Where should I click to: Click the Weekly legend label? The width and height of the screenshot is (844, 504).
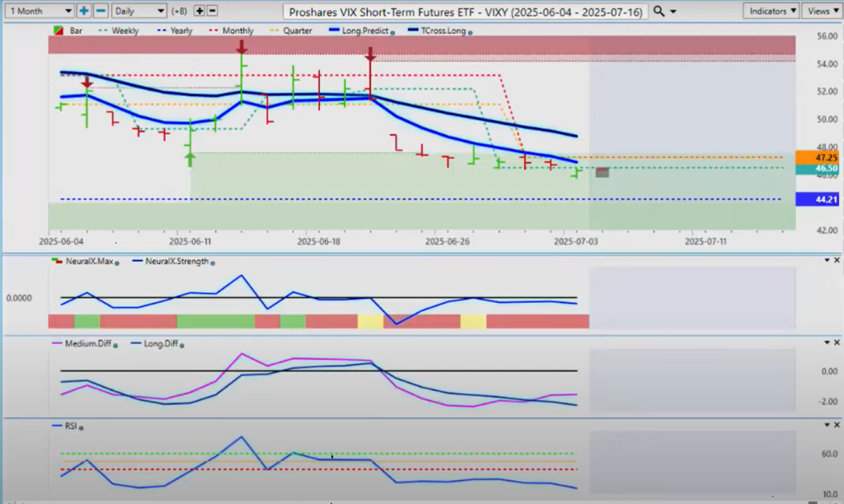pos(123,30)
